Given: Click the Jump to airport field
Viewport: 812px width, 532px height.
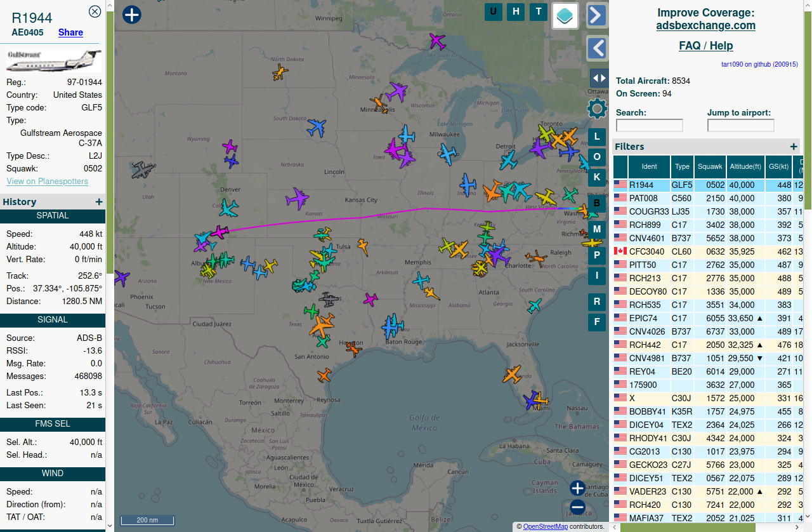Looking at the screenshot, I should (x=741, y=126).
